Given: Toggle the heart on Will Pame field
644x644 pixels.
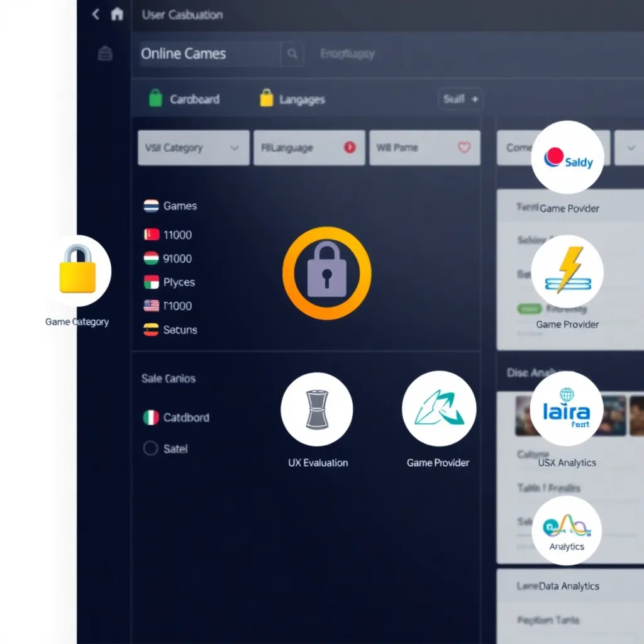Looking at the screenshot, I should click(x=464, y=148).
